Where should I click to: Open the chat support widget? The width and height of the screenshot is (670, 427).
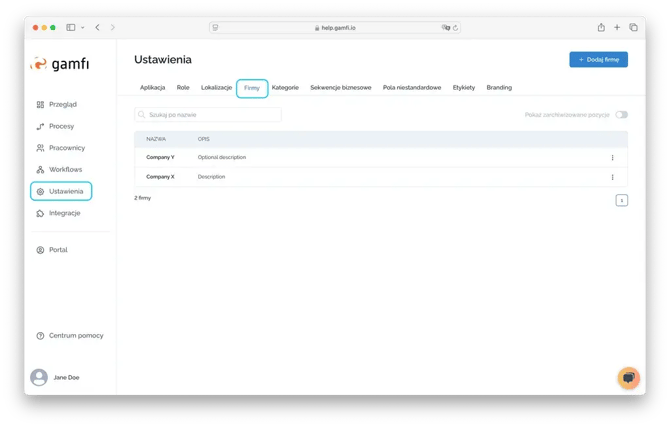[628, 377]
